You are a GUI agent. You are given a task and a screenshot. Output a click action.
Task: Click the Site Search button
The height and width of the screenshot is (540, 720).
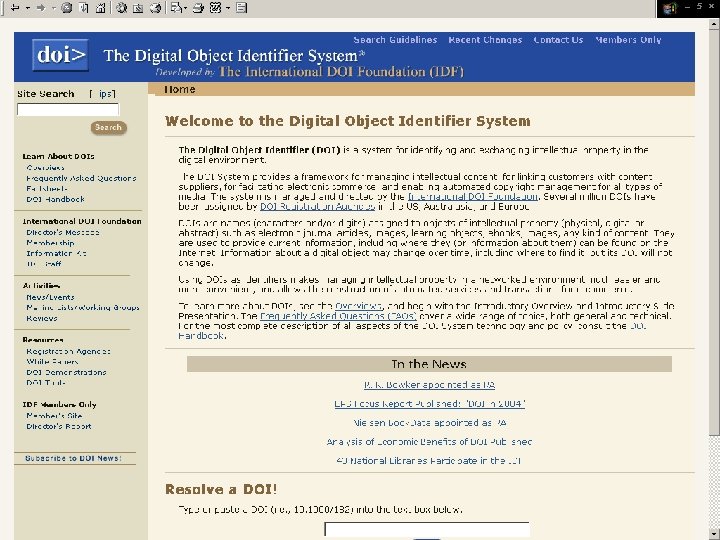(108, 127)
